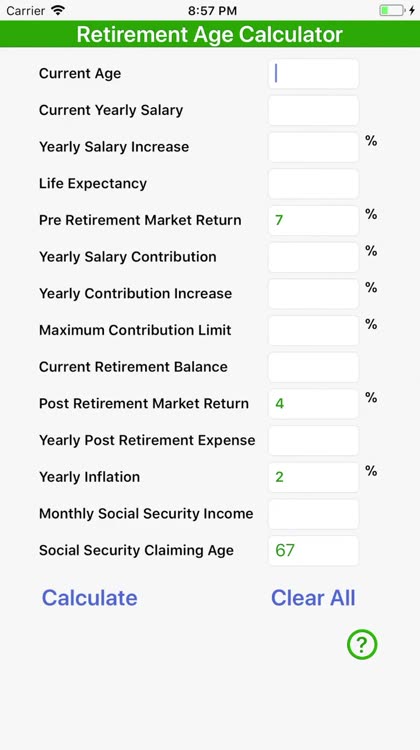Tap the Yearly Salary Increase field
420x750 pixels.
point(313,147)
